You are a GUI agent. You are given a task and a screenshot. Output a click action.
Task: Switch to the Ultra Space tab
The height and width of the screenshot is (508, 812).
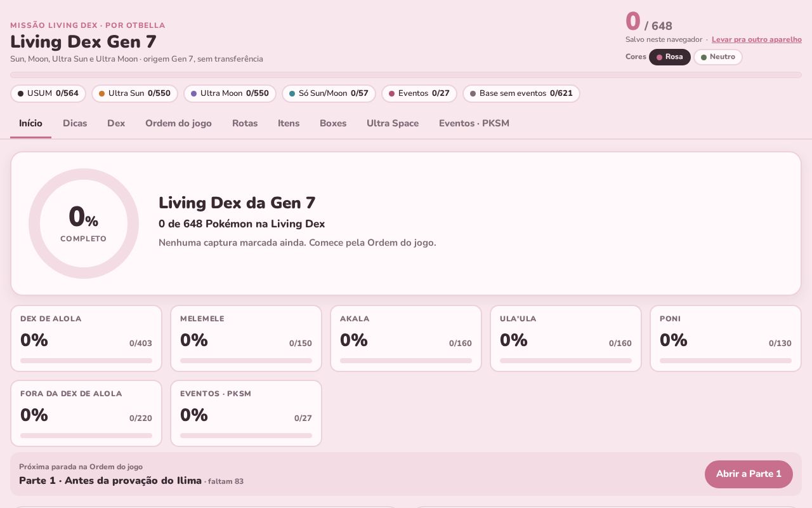(393, 123)
